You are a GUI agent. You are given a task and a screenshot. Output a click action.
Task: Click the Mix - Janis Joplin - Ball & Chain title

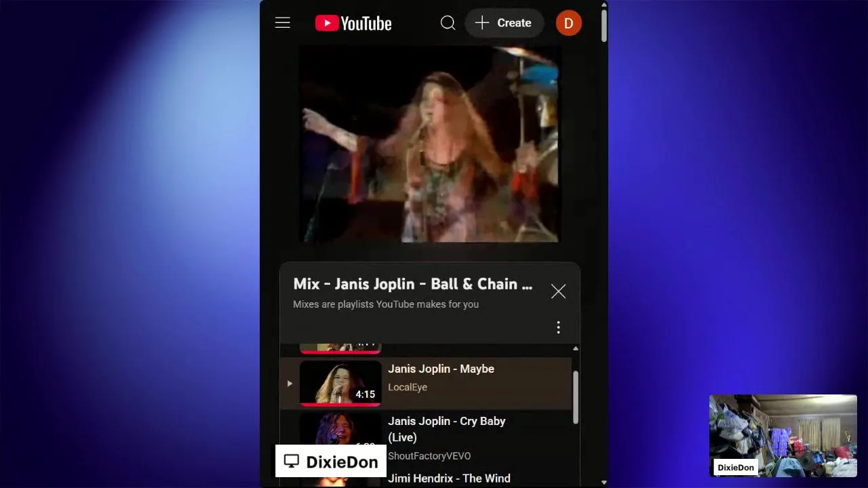(x=412, y=284)
